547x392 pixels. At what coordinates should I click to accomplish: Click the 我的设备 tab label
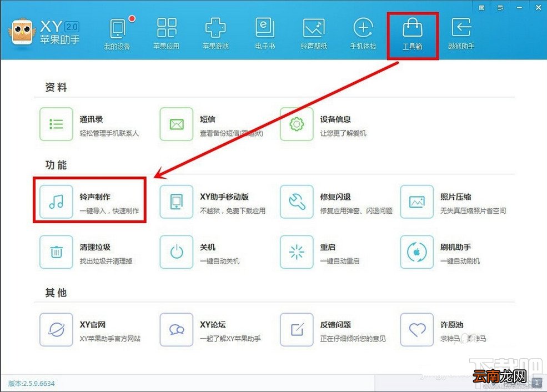(117, 47)
